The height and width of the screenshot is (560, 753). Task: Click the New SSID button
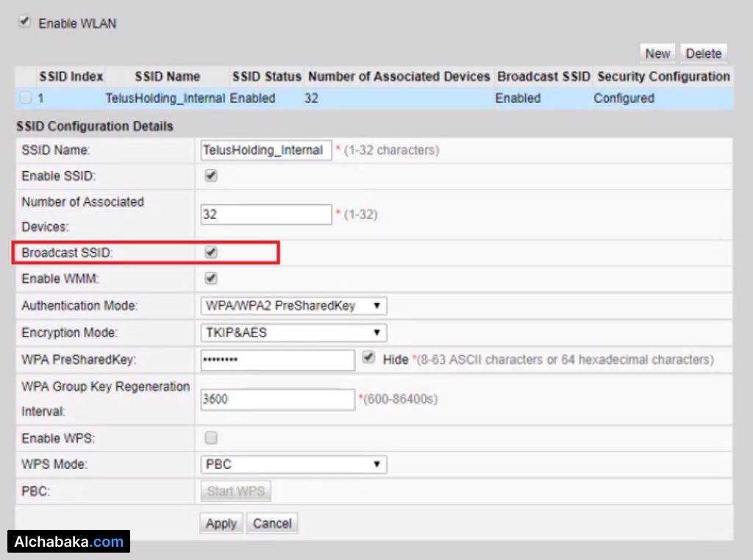(x=657, y=53)
